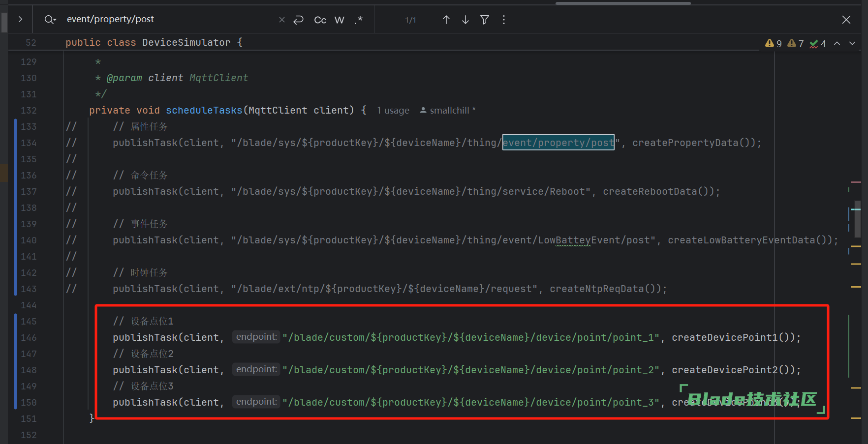Go to previous search occurrence

(446, 20)
